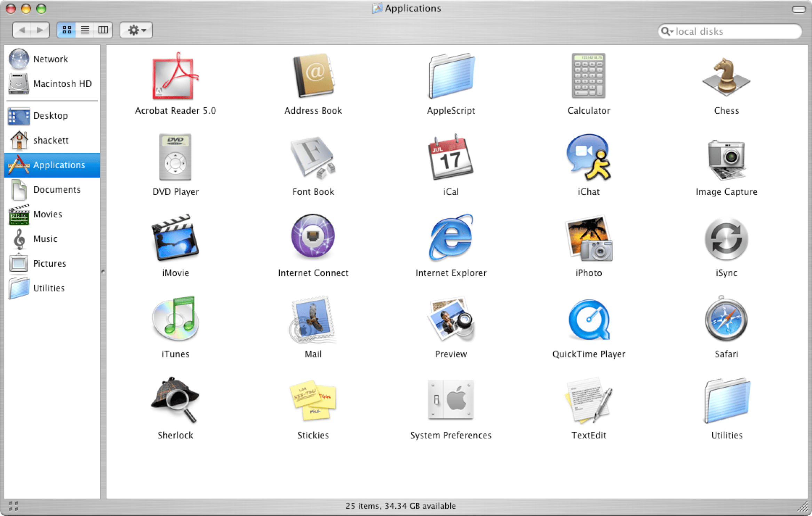
Task: Go forward with the right arrow button
Action: [40, 30]
